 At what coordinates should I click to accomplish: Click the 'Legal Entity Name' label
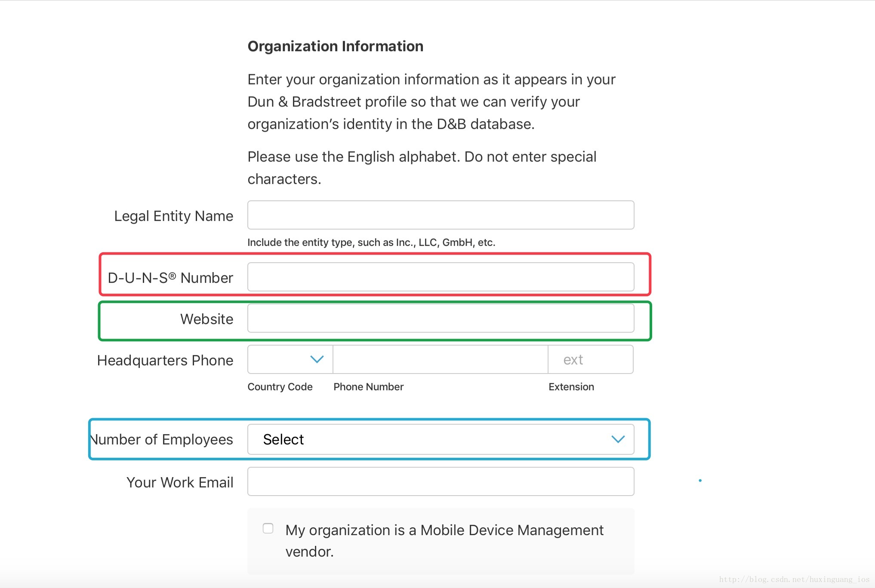point(173,216)
